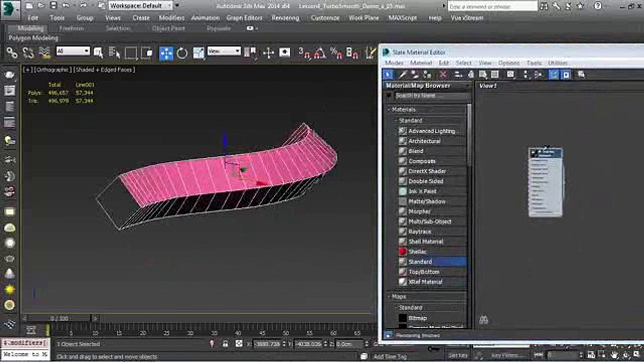Click the Undo arrow in quick access toolbar

click(x=66, y=6)
